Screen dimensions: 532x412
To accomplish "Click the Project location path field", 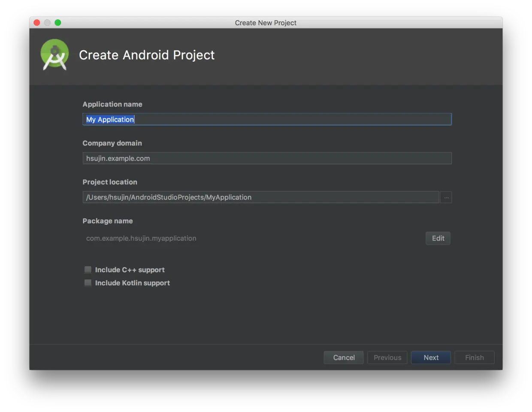I will point(261,197).
